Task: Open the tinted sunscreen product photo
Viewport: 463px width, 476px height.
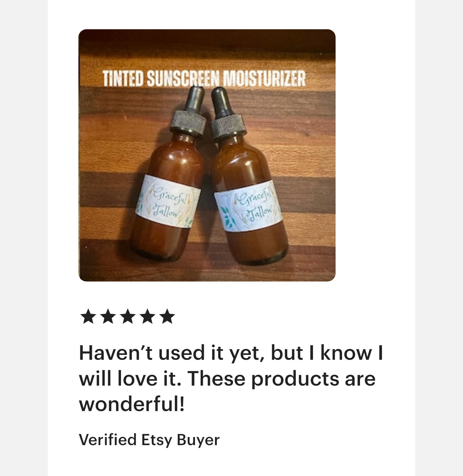Action: tap(207, 155)
